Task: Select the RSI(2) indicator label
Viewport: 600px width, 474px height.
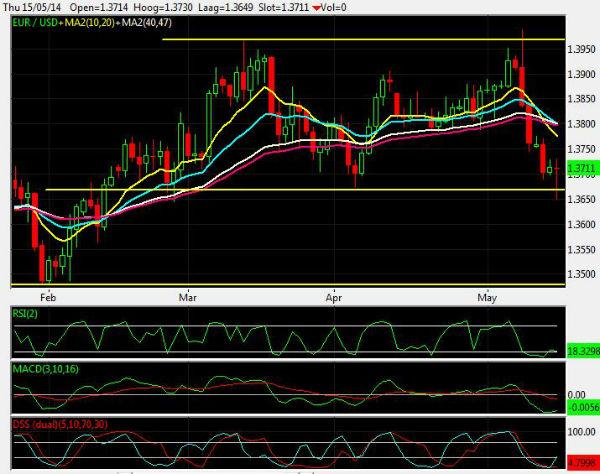Action: [x=25, y=314]
